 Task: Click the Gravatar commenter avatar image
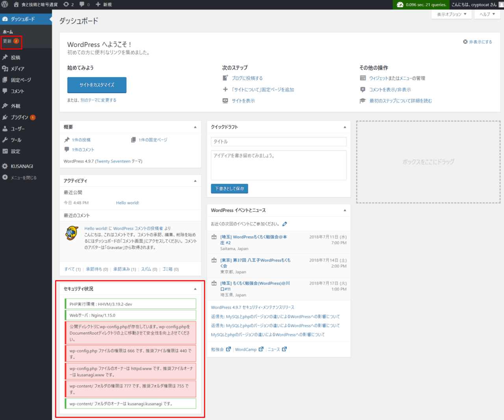pyautogui.click(x=72, y=233)
